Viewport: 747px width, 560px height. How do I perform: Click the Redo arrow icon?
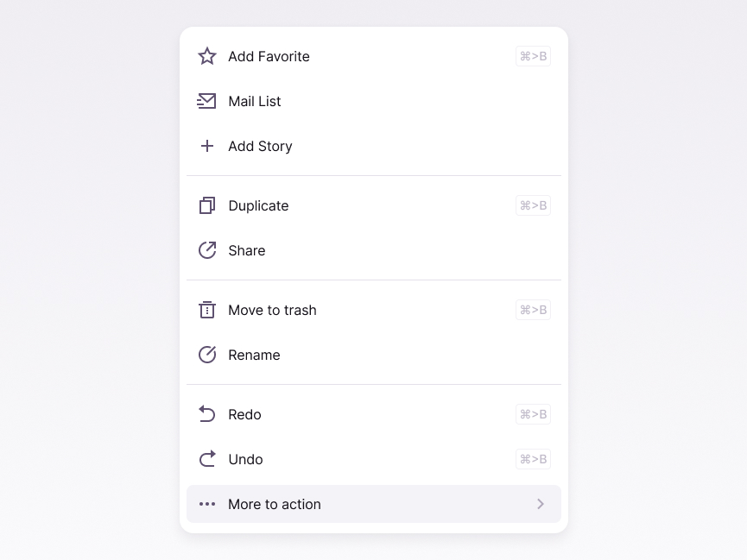tap(207, 414)
